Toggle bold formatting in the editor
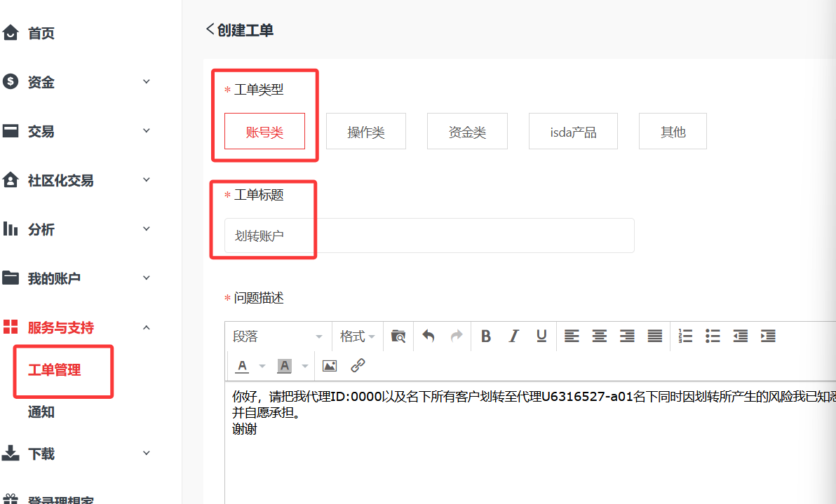 pyautogui.click(x=486, y=336)
